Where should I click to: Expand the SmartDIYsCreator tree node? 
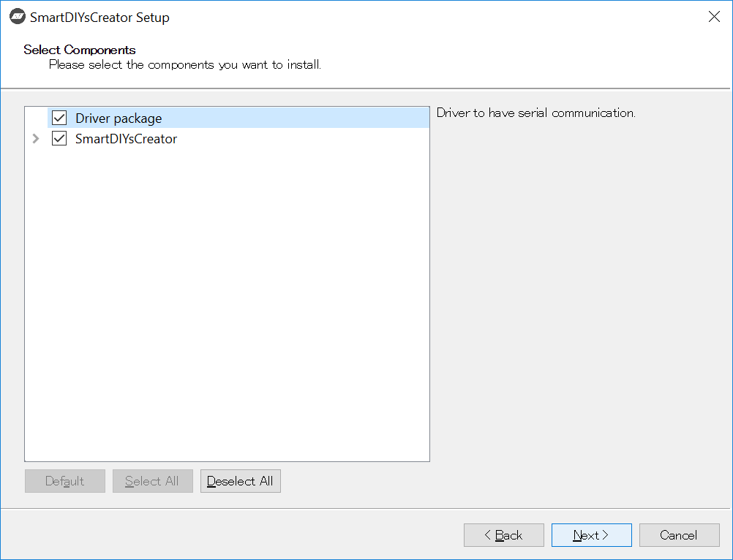[36, 139]
